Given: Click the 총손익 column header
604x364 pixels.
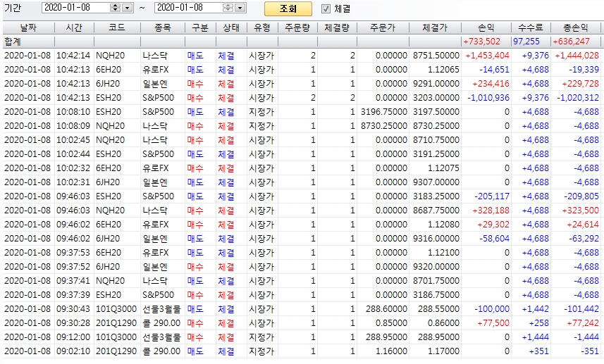Looking at the screenshot, I should 576,27.
